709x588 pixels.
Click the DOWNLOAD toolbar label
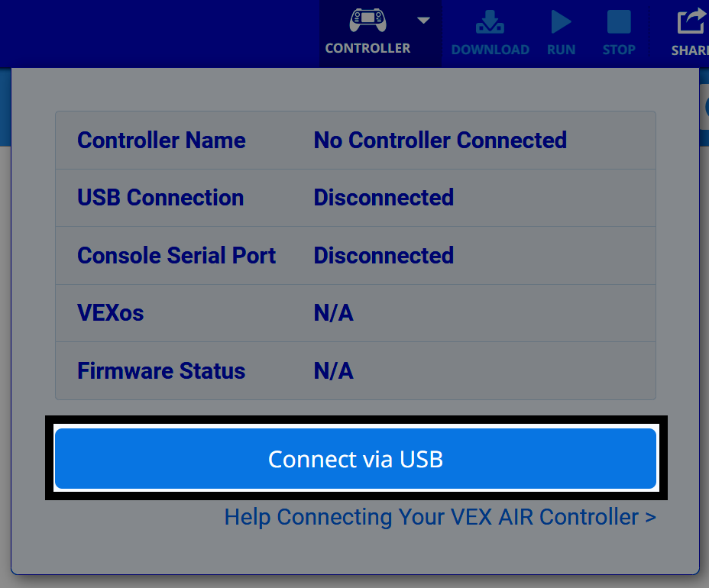coord(490,50)
